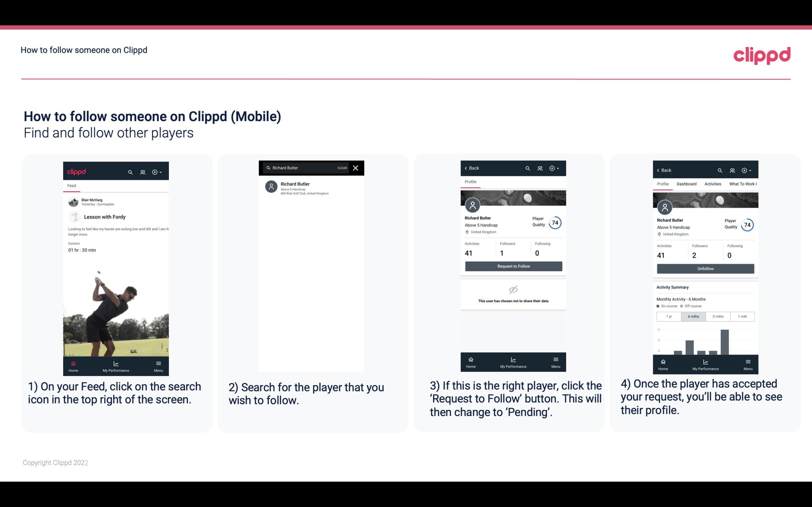Click the search icon on Feed screen

click(130, 171)
